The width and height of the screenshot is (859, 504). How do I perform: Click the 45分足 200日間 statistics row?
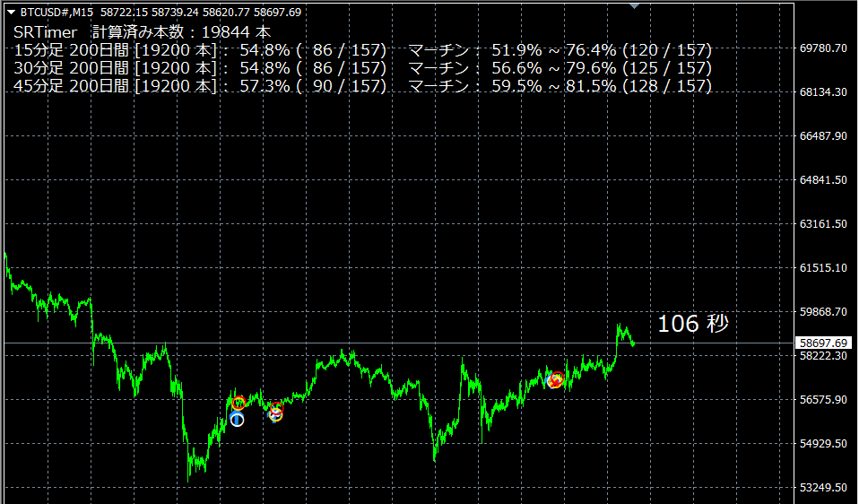tap(362, 86)
